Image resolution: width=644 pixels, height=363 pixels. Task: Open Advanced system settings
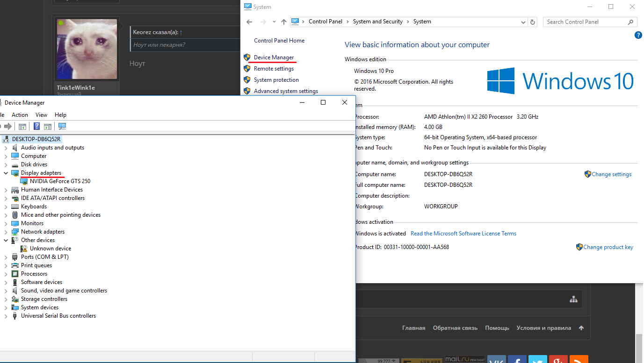tap(286, 91)
